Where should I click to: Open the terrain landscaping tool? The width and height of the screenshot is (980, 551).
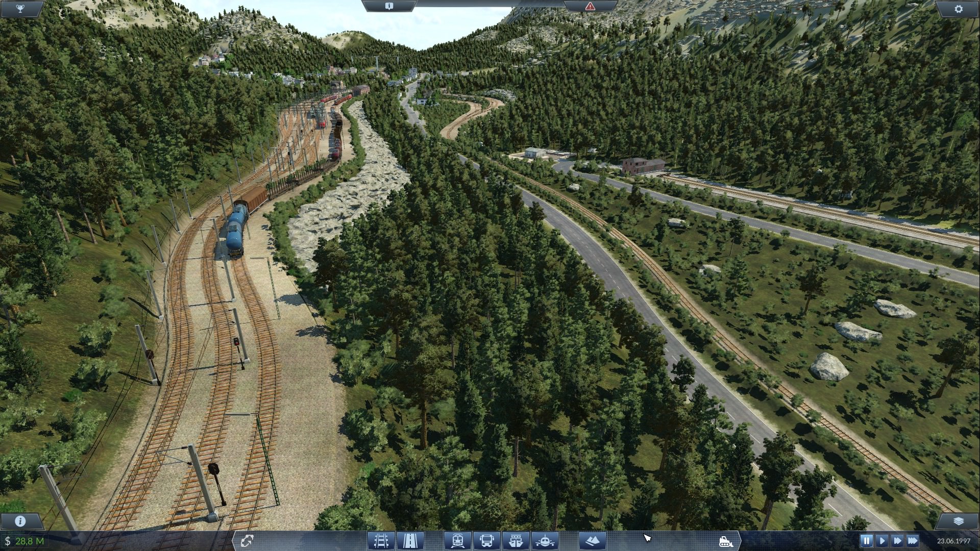[x=593, y=540]
